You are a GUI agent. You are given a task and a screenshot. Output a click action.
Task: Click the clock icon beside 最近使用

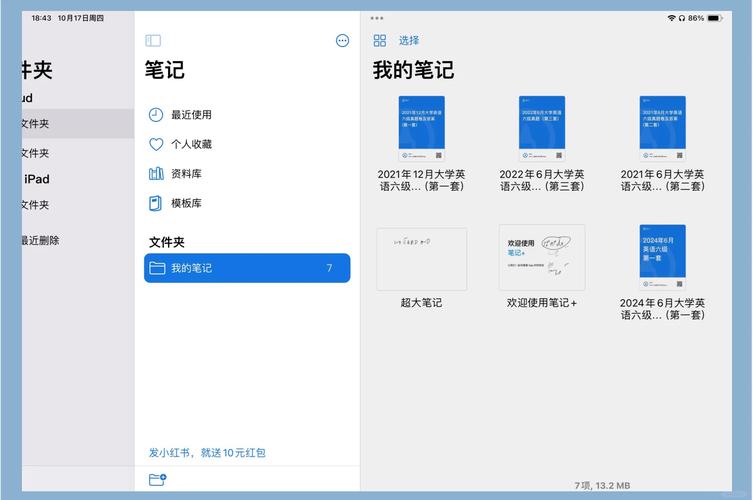coord(156,115)
